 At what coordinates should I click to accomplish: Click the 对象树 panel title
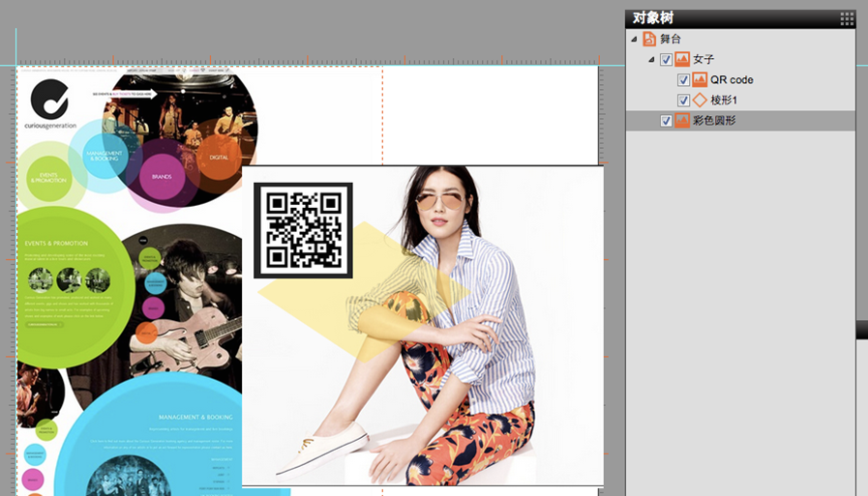click(653, 18)
